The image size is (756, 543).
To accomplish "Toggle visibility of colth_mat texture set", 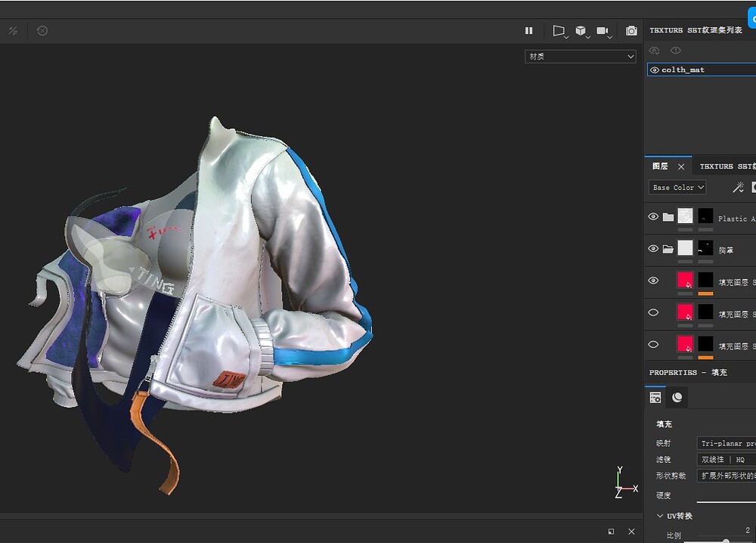I will pyautogui.click(x=654, y=70).
